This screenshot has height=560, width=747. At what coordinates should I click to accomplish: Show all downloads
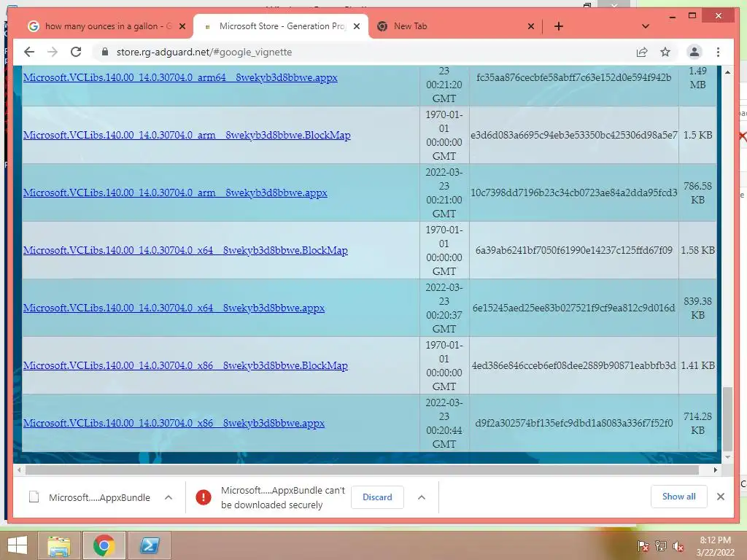679,497
